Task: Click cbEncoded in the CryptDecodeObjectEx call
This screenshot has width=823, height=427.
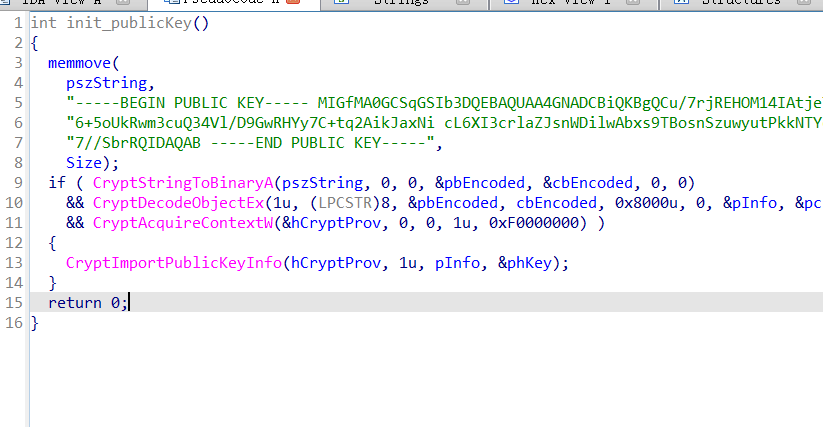Action: [x=556, y=203]
